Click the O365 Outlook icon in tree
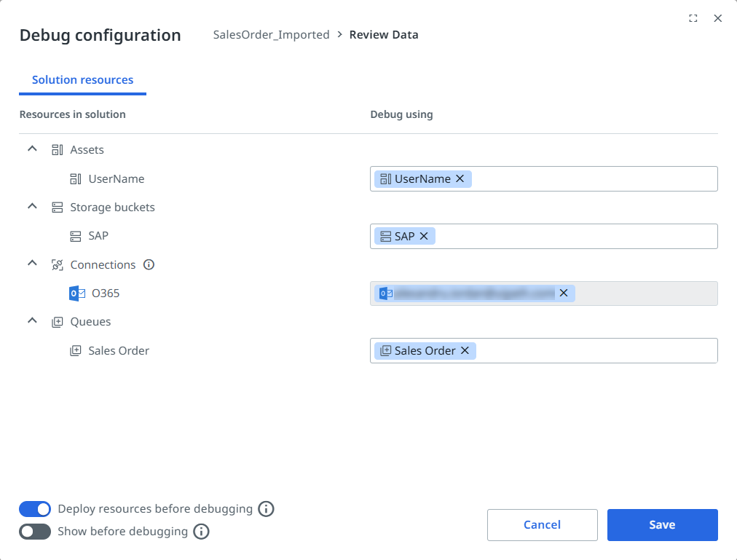This screenshot has height=560, width=737. click(x=77, y=293)
